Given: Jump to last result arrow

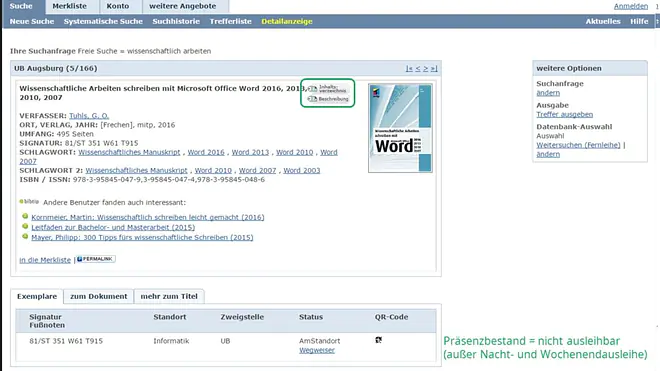Looking at the screenshot, I should (434, 68).
